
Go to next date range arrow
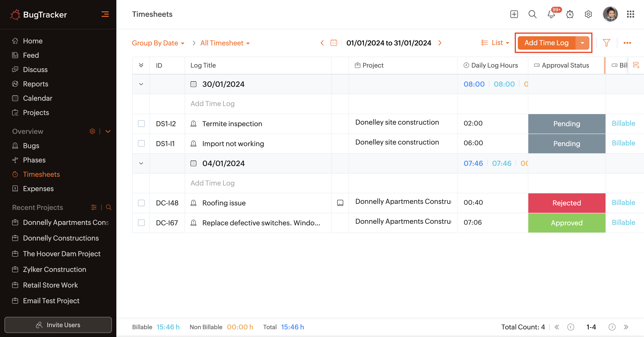(440, 43)
